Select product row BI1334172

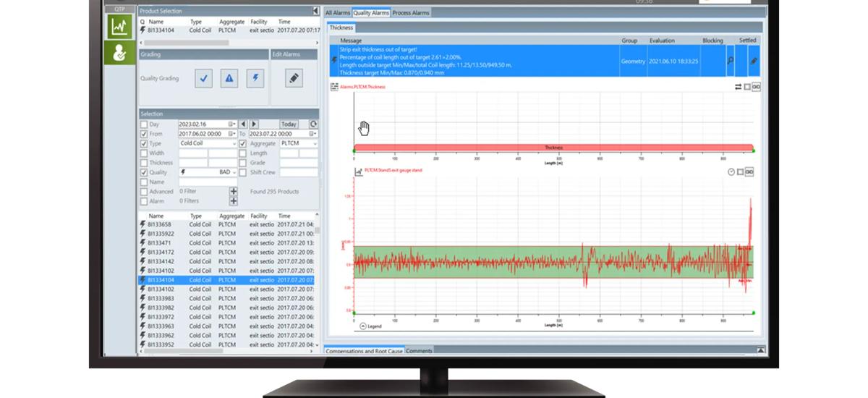click(x=228, y=252)
